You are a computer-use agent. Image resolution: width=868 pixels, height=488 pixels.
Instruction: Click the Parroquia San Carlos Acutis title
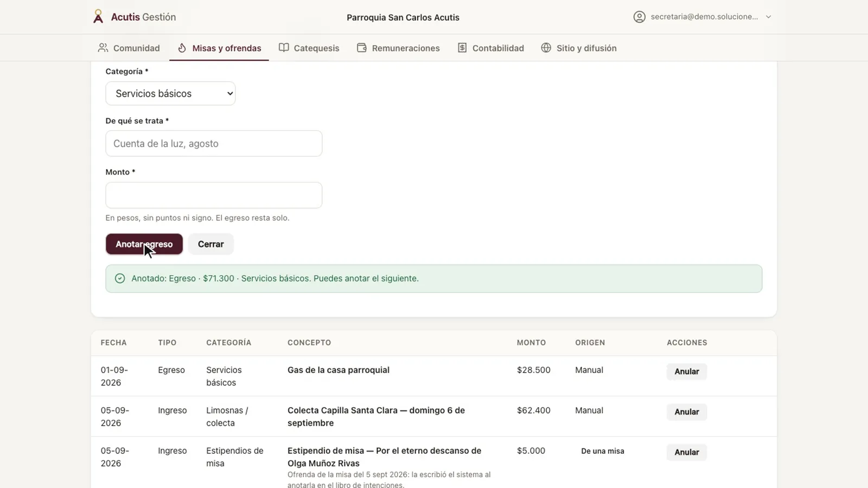[403, 17]
